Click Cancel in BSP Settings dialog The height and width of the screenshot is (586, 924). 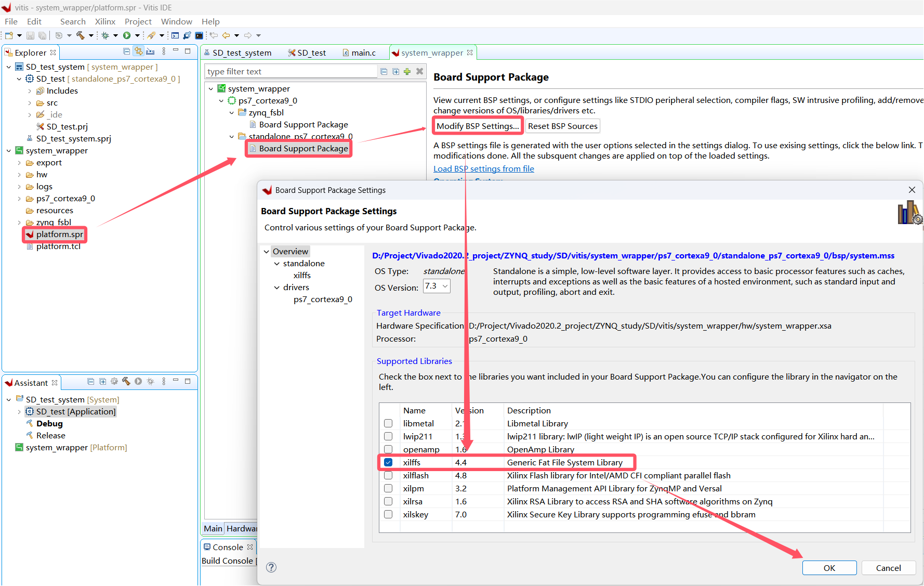point(888,568)
